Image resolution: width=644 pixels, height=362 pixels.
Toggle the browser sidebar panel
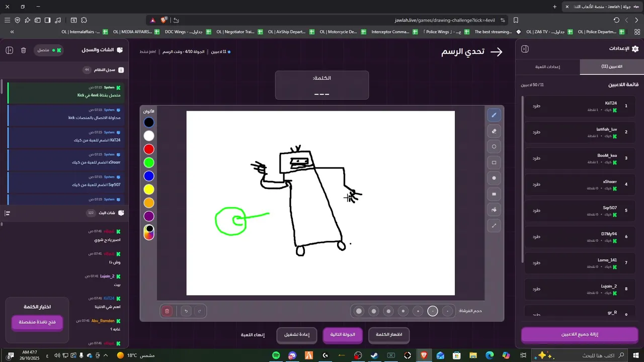tap(47, 20)
